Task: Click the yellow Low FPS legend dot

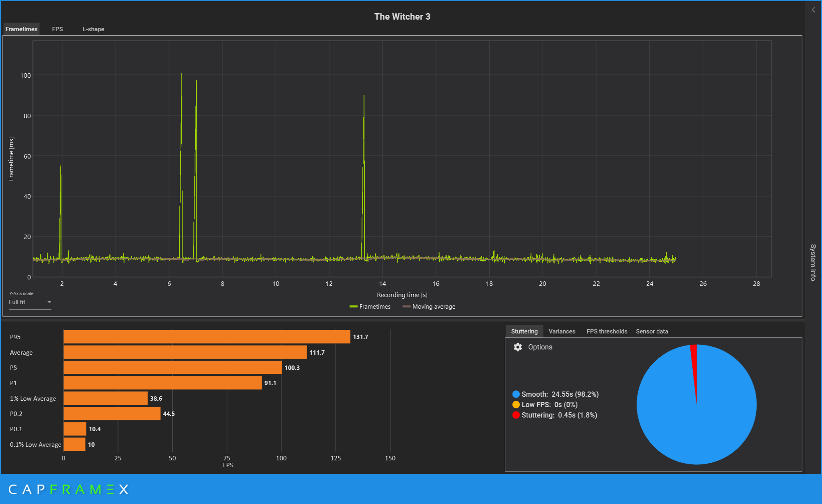Action: (516, 405)
